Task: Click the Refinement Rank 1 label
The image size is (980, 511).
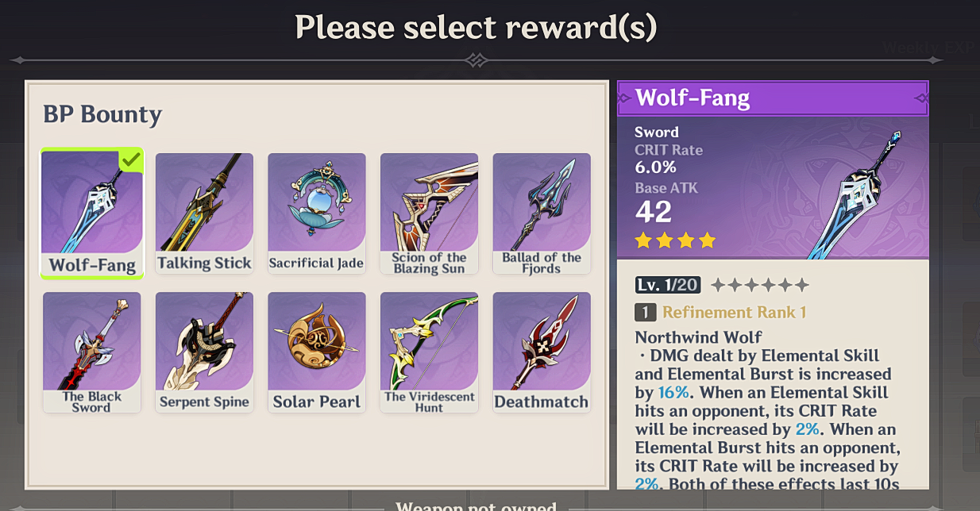Action: pyautogui.click(x=734, y=313)
